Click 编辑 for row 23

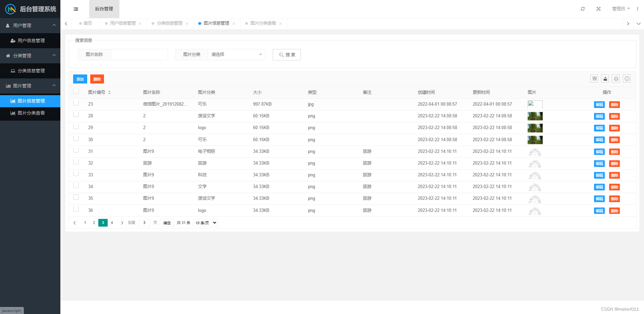599,105
